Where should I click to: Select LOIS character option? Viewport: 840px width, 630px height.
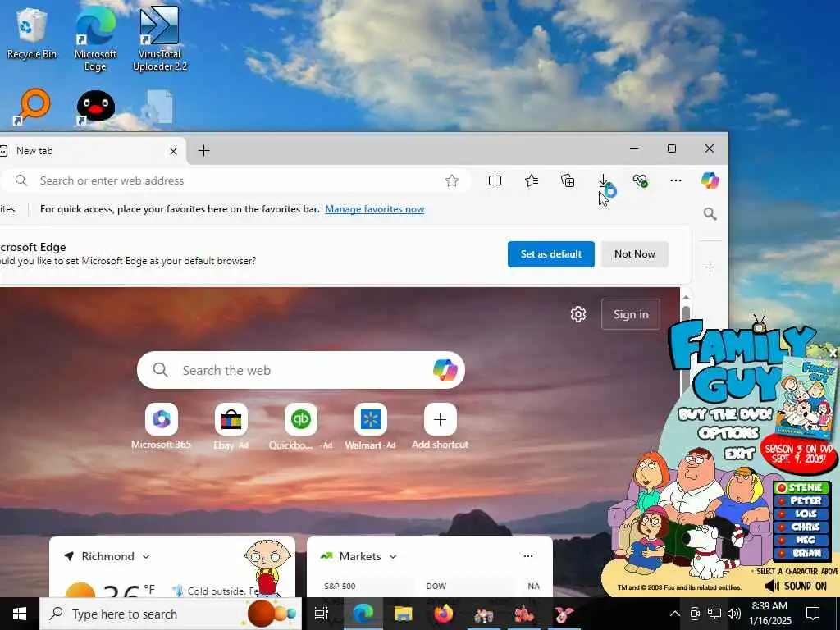[x=801, y=514]
